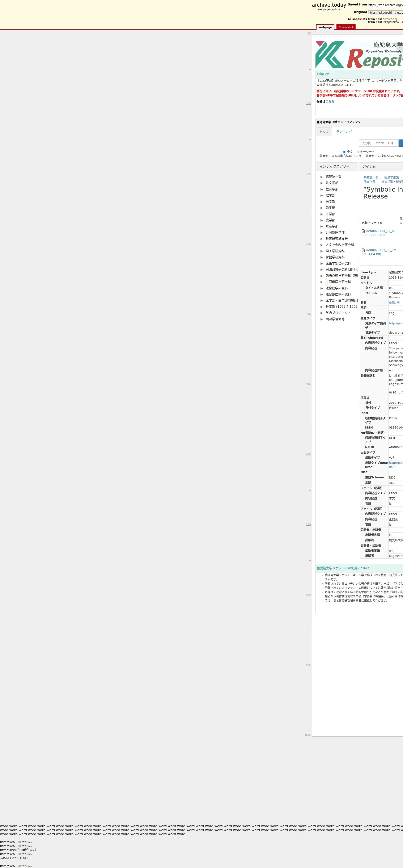Screen dimensions: 403x868
Task: Click the blue search button beside search box
Action: click(401, 143)
